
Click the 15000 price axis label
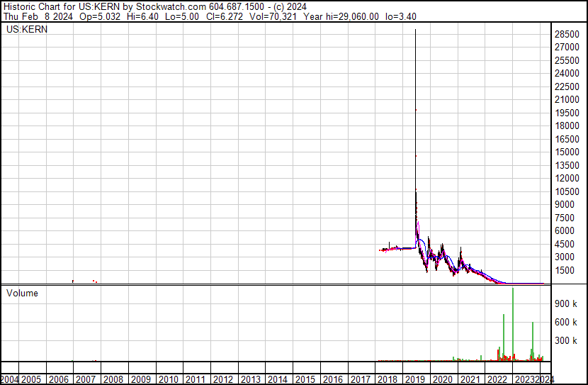(567, 152)
